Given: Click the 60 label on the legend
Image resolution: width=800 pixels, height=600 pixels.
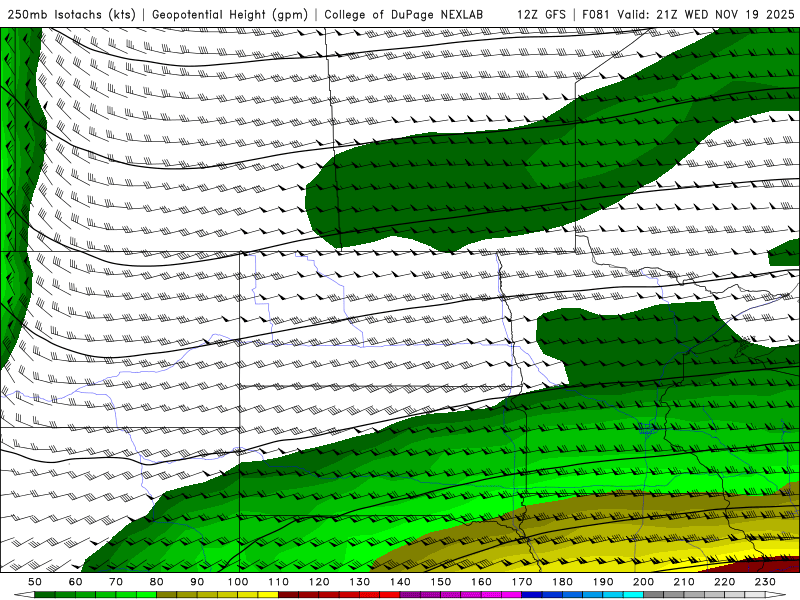Looking at the screenshot, I should (x=75, y=582).
